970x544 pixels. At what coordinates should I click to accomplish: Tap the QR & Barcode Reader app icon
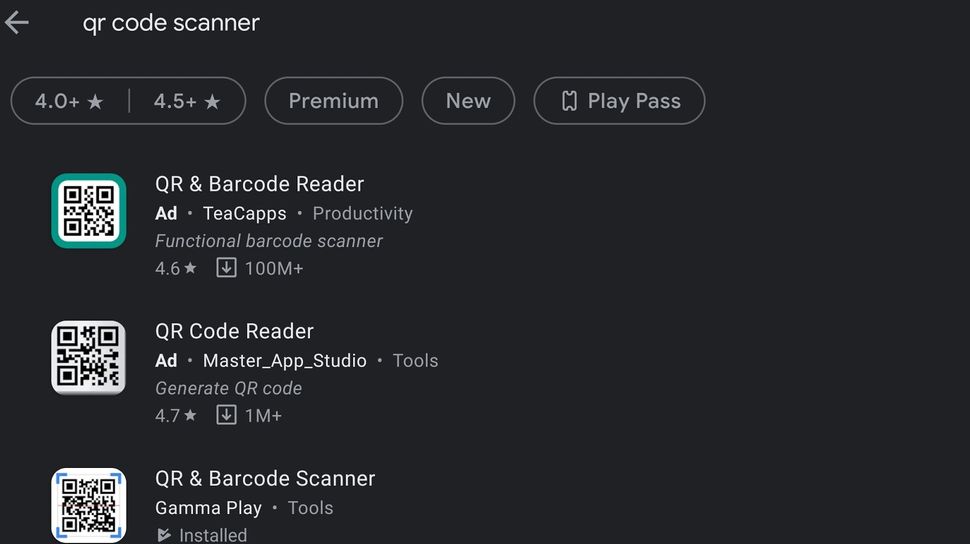(x=88, y=211)
